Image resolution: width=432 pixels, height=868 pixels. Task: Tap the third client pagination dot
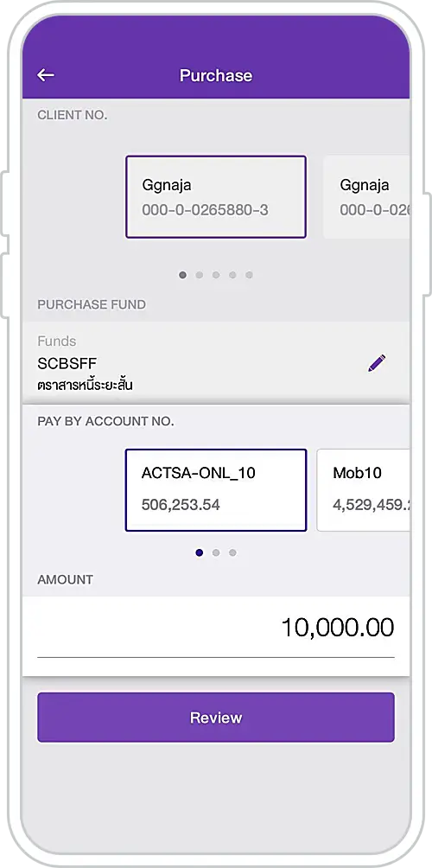[x=216, y=275]
